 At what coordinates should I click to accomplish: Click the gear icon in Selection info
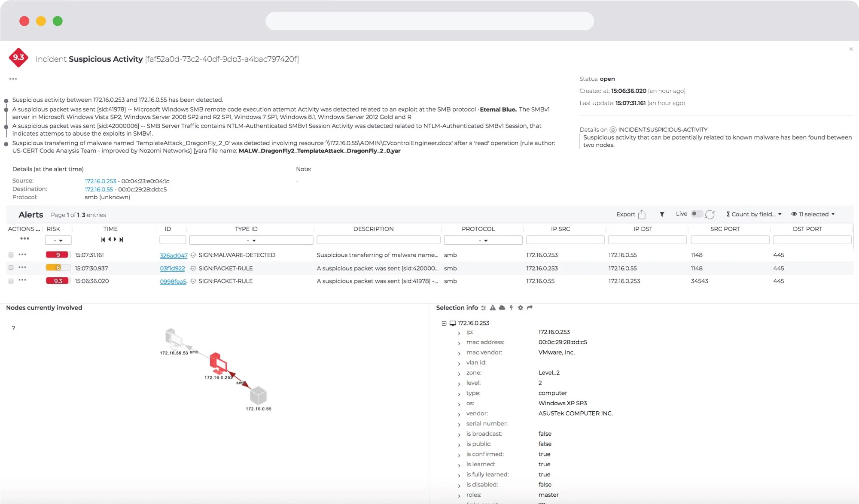click(x=520, y=308)
